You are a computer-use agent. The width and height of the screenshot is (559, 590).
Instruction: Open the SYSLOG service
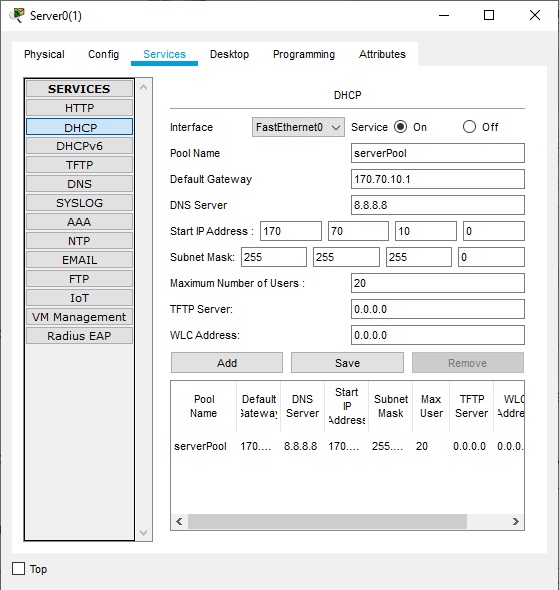click(x=79, y=203)
